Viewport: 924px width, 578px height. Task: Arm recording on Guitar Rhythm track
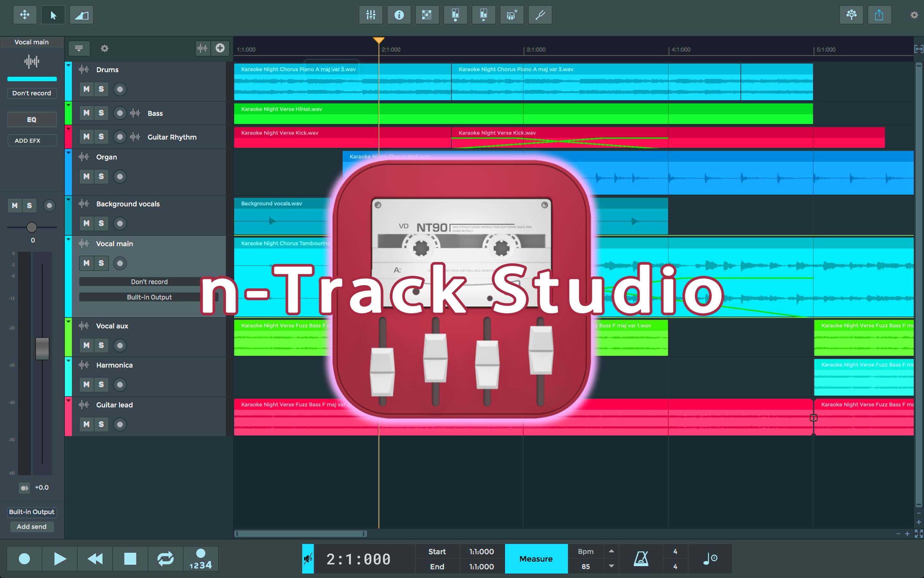click(x=120, y=136)
